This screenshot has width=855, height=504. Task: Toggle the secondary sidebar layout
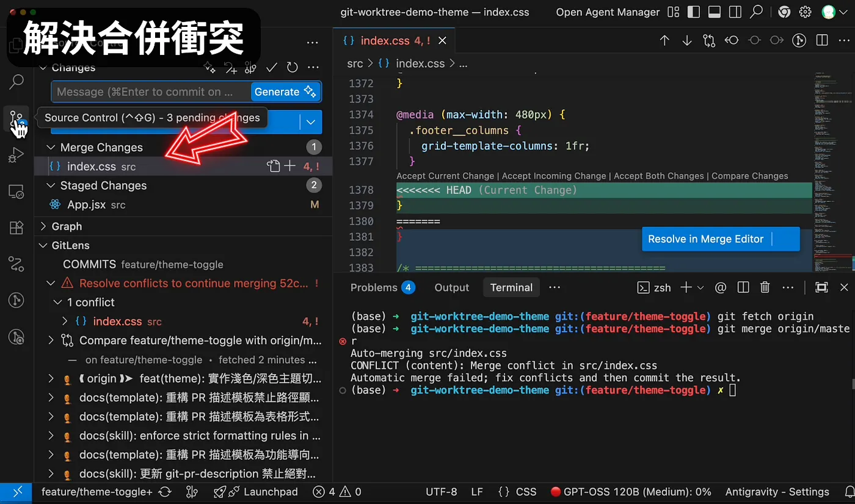(x=735, y=12)
